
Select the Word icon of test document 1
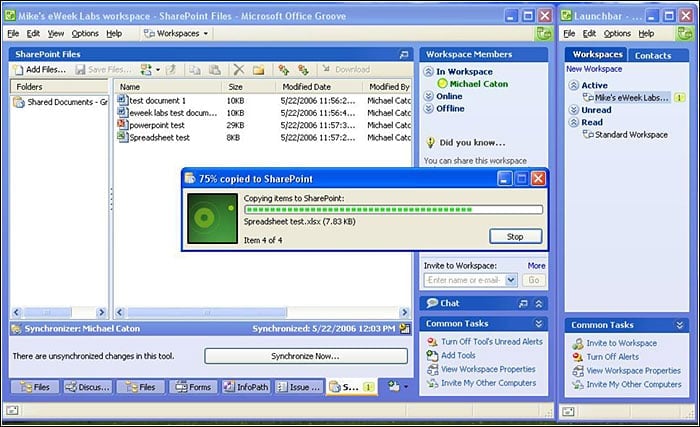point(122,100)
